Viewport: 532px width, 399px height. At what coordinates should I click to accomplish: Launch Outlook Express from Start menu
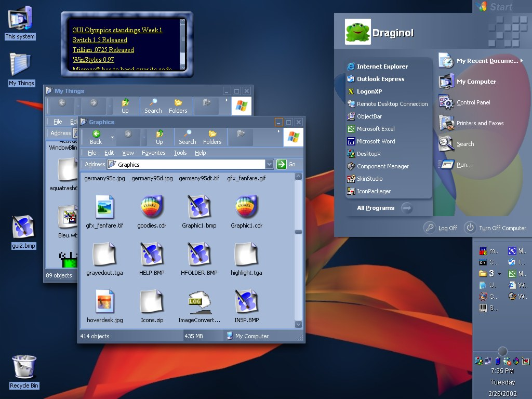[376, 79]
